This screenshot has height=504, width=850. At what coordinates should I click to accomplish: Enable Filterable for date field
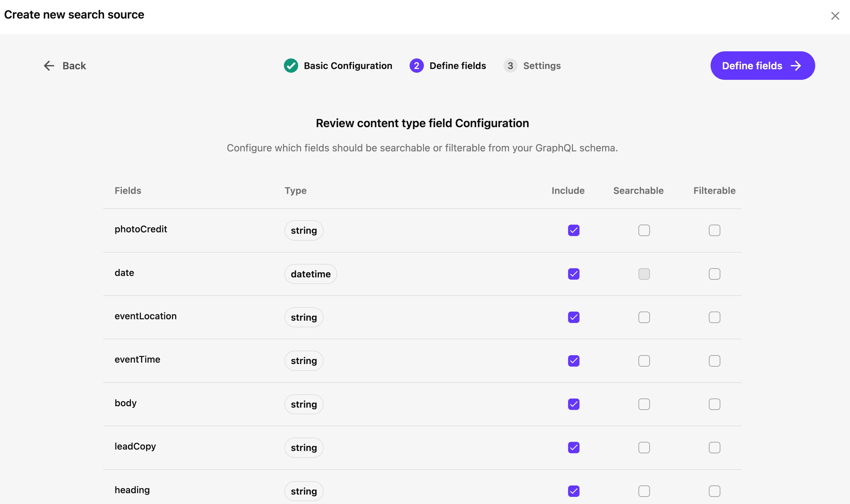(714, 274)
